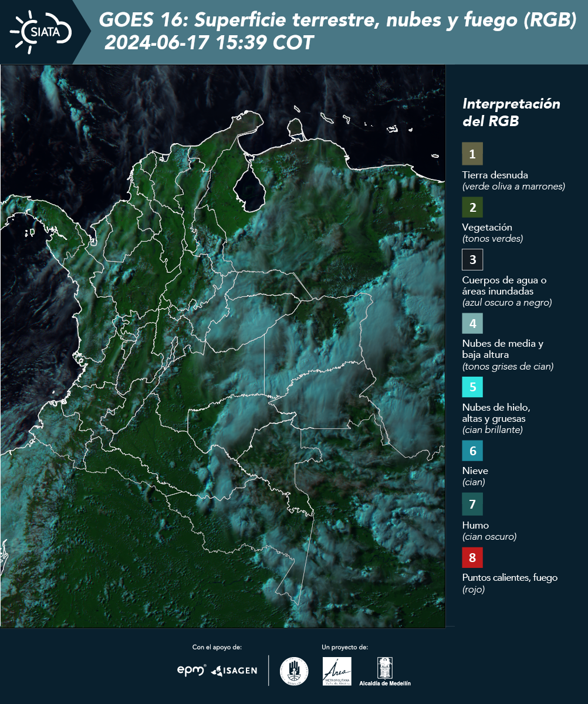Click the timestamp "2024-06-17 15:39 COT"
Image resolution: width=588 pixels, height=704 pixels.
point(209,43)
